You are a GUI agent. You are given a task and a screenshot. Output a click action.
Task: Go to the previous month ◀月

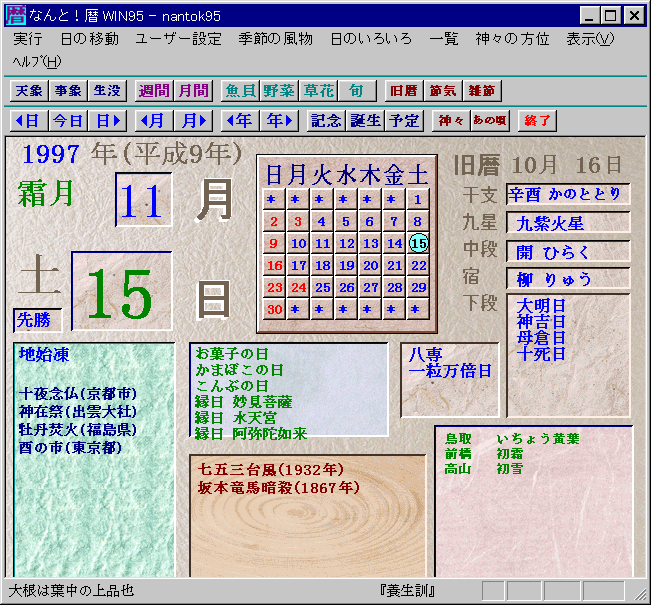click(154, 121)
